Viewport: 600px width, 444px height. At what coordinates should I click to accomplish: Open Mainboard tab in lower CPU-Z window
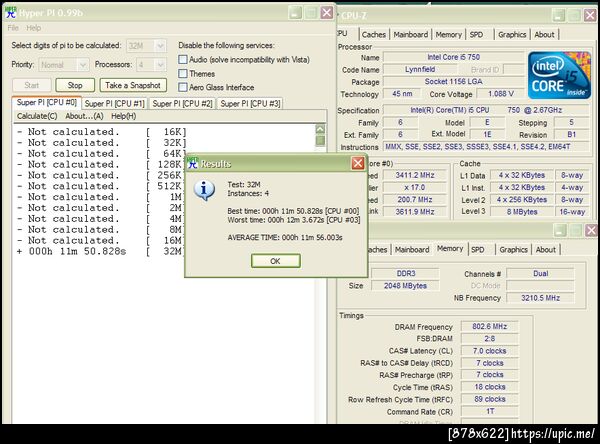click(x=412, y=250)
